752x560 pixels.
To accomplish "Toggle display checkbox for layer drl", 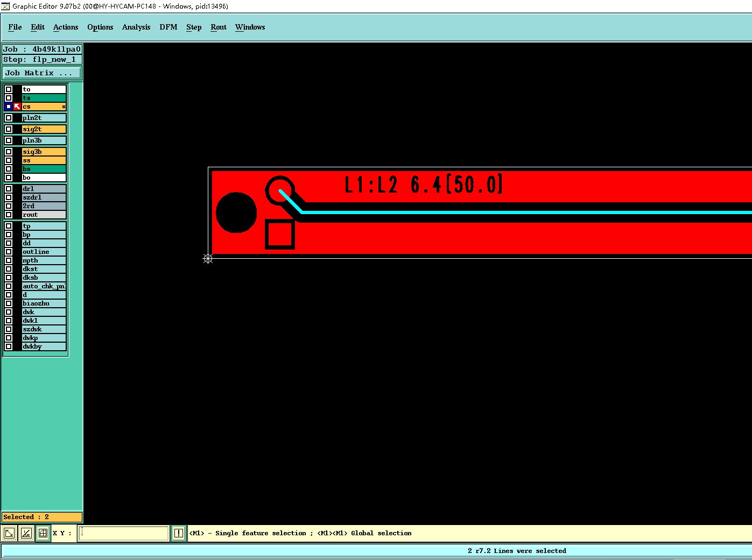I will point(9,189).
